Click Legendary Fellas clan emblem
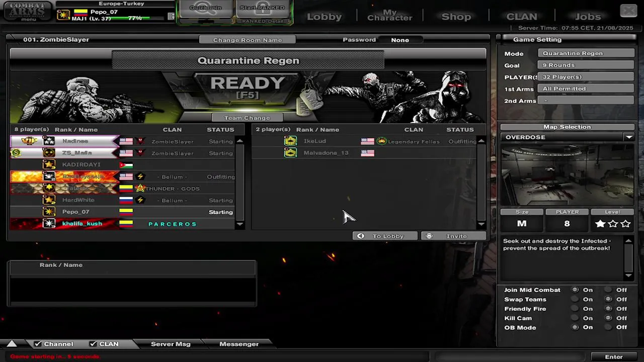The height and width of the screenshot is (362, 644). (382, 141)
